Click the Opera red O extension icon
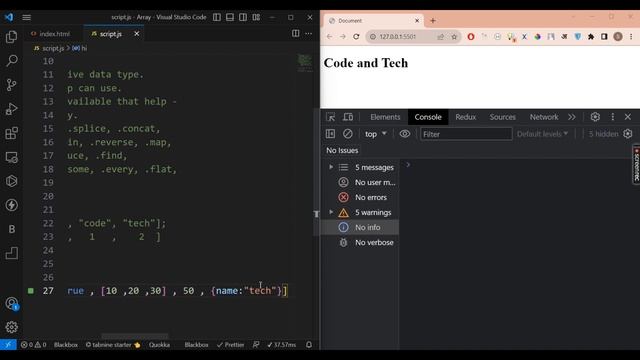Viewport: 640px width, 360px height. coord(471,37)
